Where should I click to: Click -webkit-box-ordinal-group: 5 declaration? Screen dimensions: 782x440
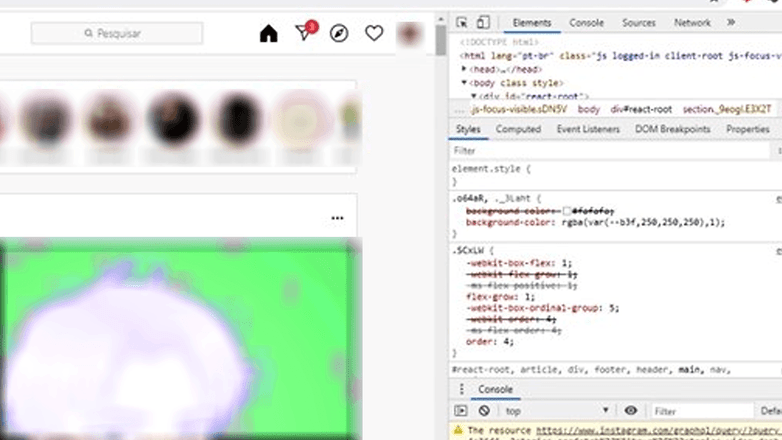543,308
